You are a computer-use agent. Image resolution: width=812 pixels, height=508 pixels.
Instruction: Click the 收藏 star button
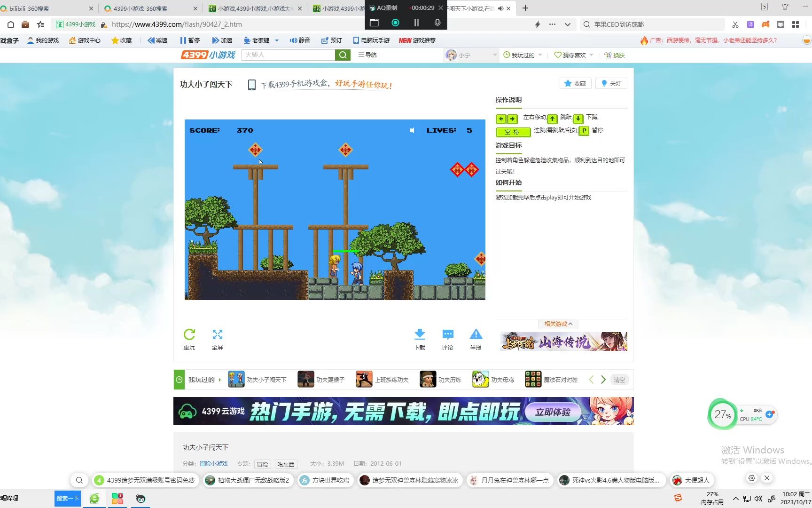click(575, 83)
